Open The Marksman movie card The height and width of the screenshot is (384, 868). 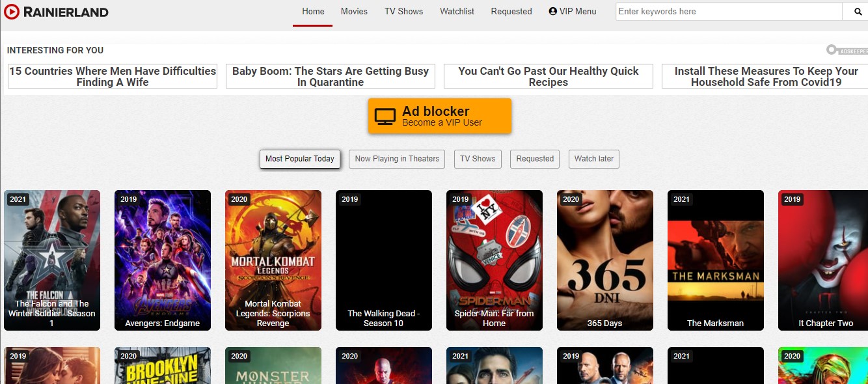716,260
